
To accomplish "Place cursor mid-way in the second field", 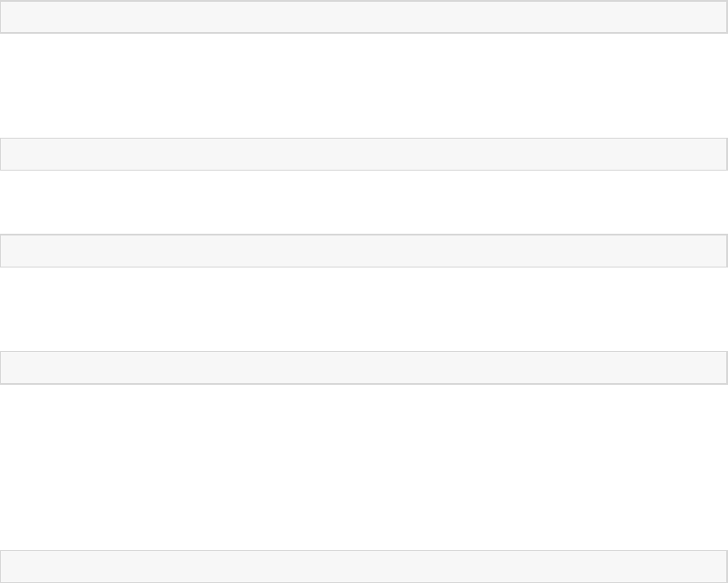I will click(364, 154).
